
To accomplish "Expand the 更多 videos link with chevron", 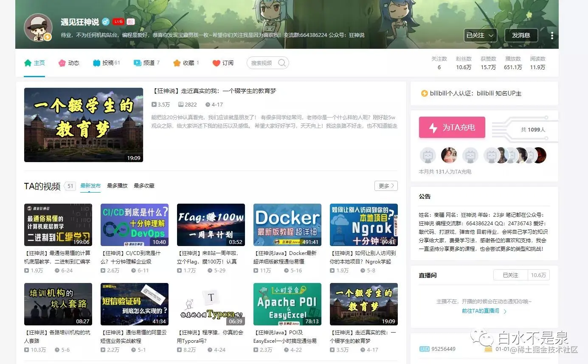I will 386,186.
